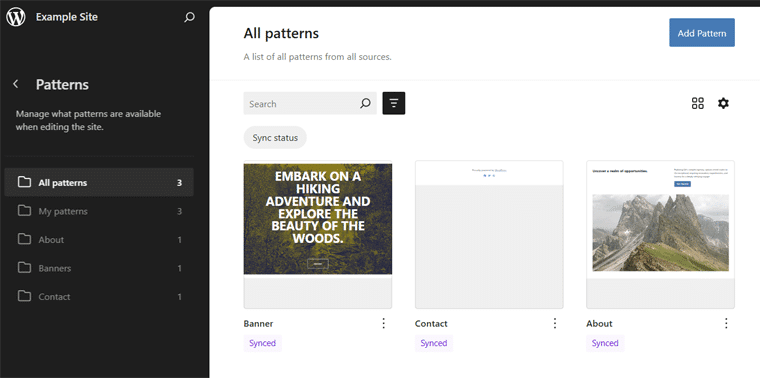The image size is (760, 378).
Task: Click the Banner pattern title
Action: click(258, 324)
